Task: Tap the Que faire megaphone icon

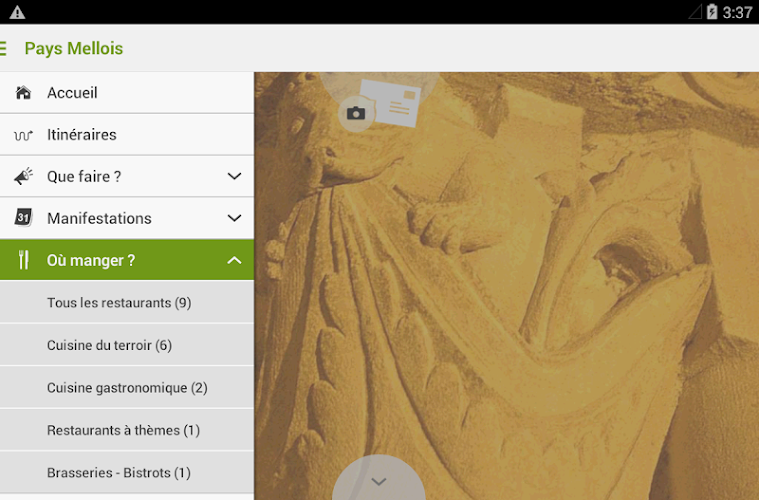Action: 23,176
